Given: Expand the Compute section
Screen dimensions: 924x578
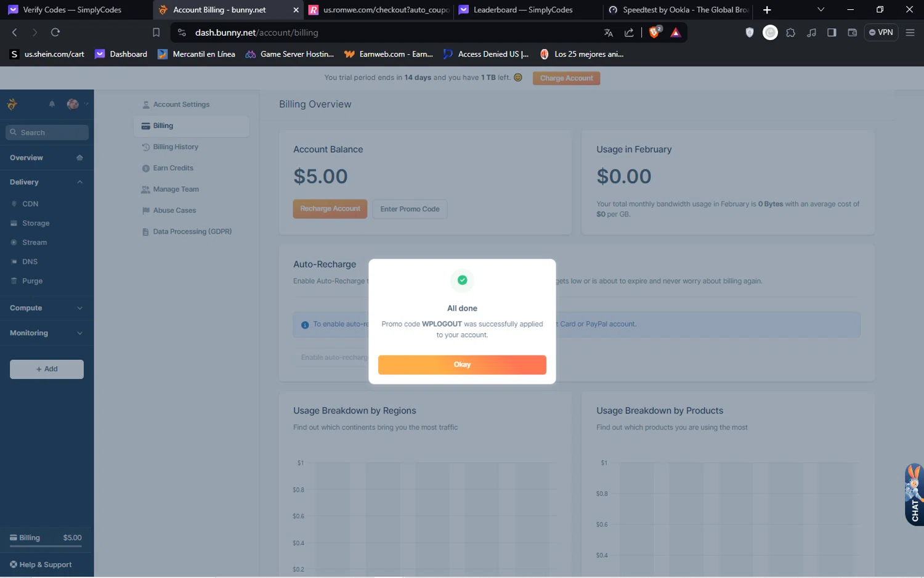Looking at the screenshot, I should pyautogui.click(x=47, y=308).
